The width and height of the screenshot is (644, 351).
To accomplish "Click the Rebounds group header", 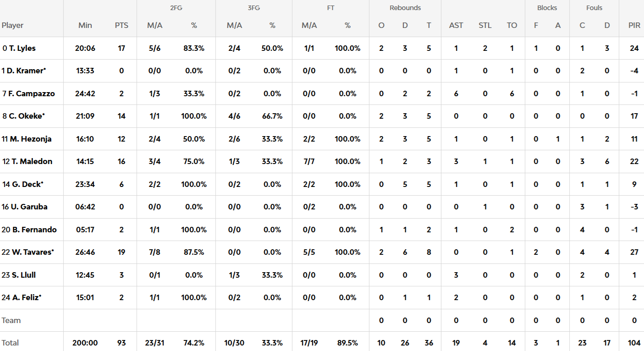I will 405,8.
